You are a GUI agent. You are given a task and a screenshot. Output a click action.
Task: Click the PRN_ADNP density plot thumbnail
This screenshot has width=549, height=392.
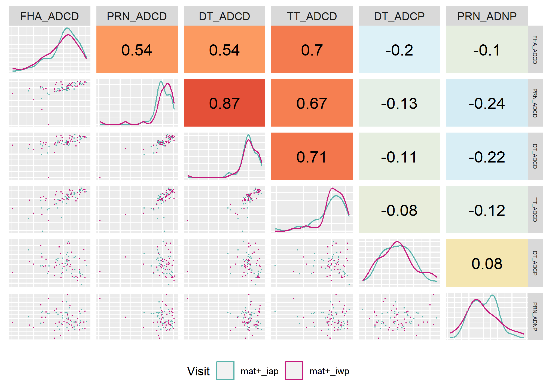click(x=487, y=317)
